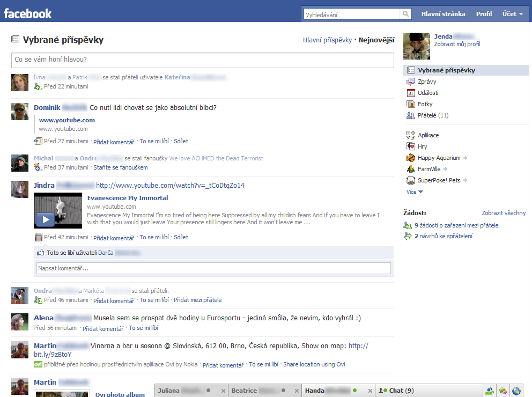Open We love ACHMED the Dead Terrorist page

216,158
